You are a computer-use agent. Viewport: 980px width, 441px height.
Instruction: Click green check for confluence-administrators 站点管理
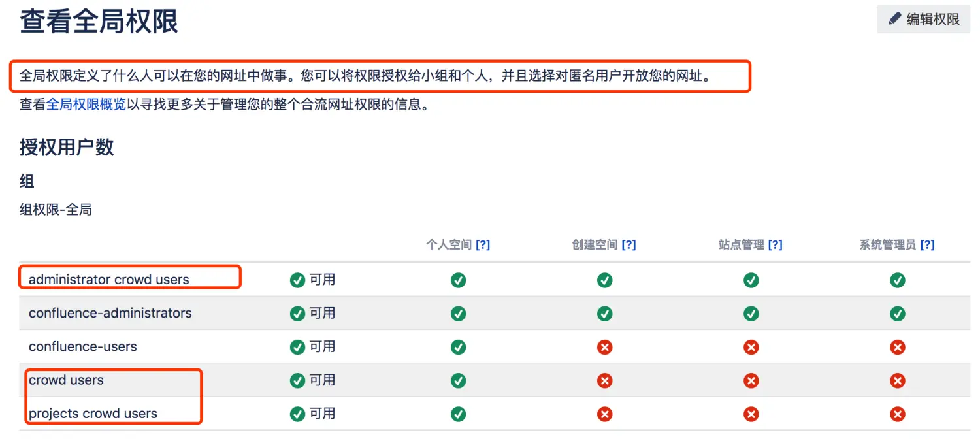pyautogui.click(x=751, y=314)
